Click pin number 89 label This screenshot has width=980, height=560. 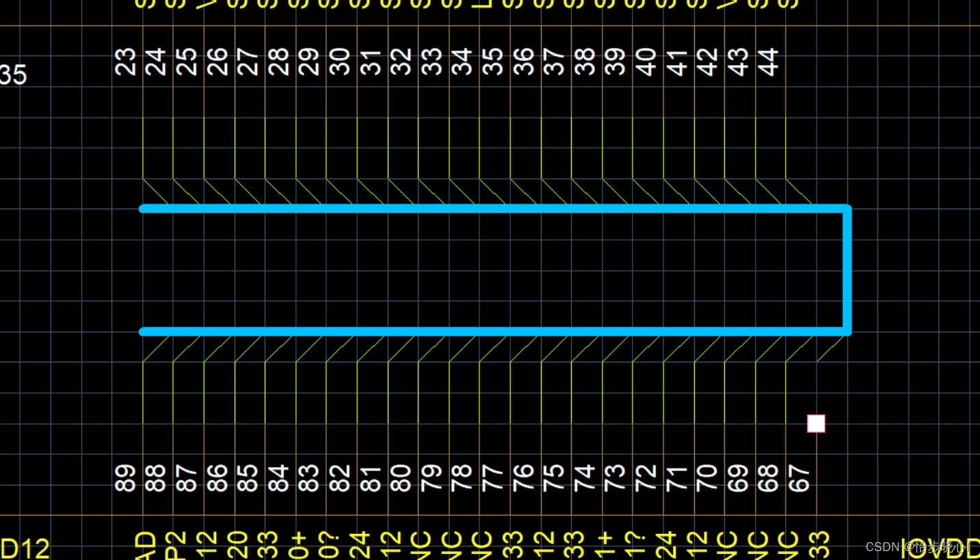126,478
